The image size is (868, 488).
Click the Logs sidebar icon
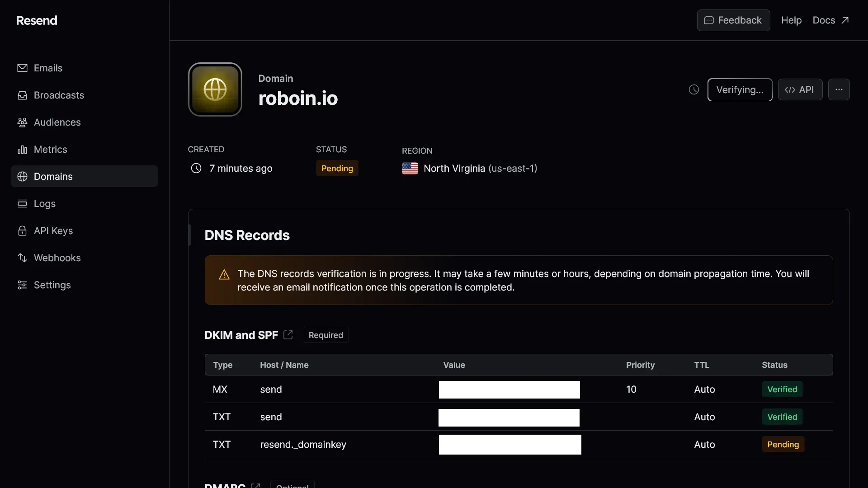coord(22,203)
